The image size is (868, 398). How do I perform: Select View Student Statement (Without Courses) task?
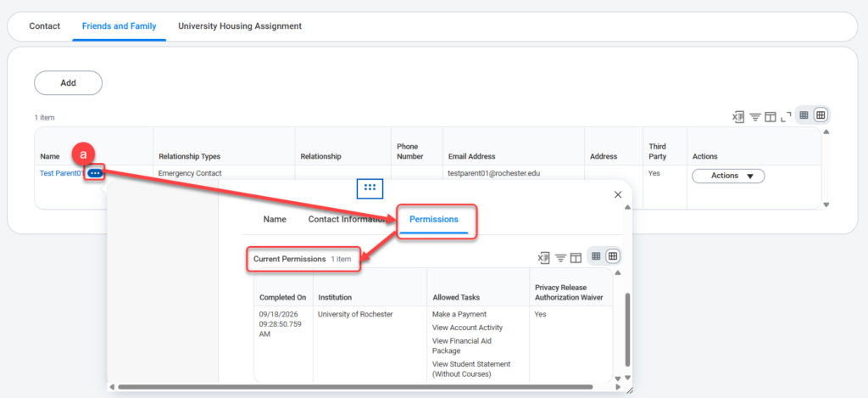(471, 369)
